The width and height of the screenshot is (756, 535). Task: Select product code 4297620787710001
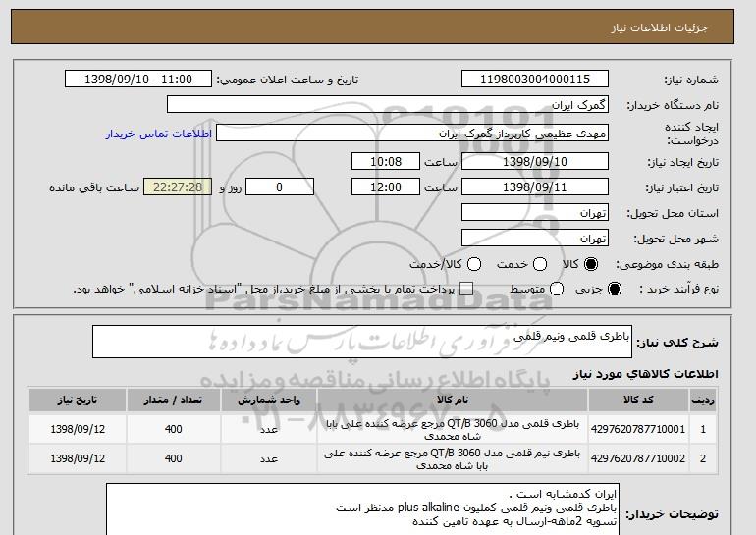coord(638,429)
